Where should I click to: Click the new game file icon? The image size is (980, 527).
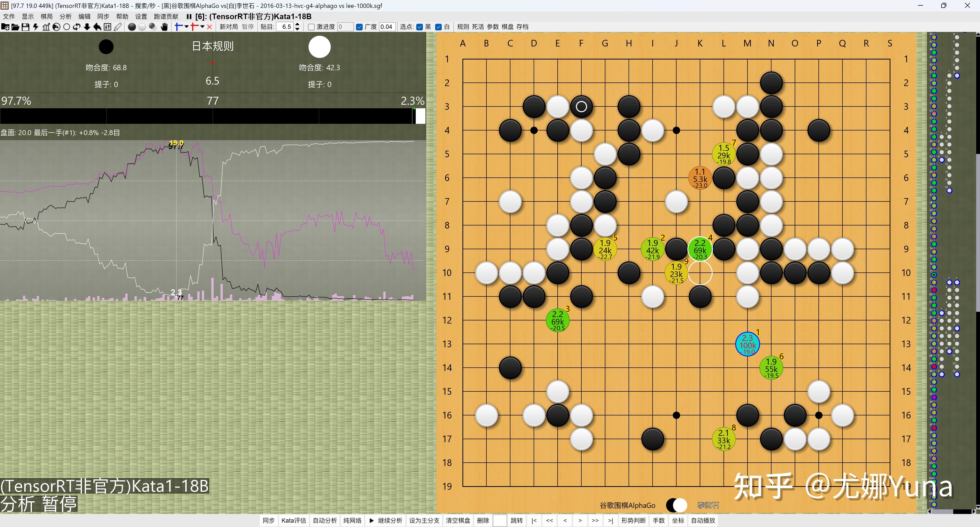coord(5,27)
